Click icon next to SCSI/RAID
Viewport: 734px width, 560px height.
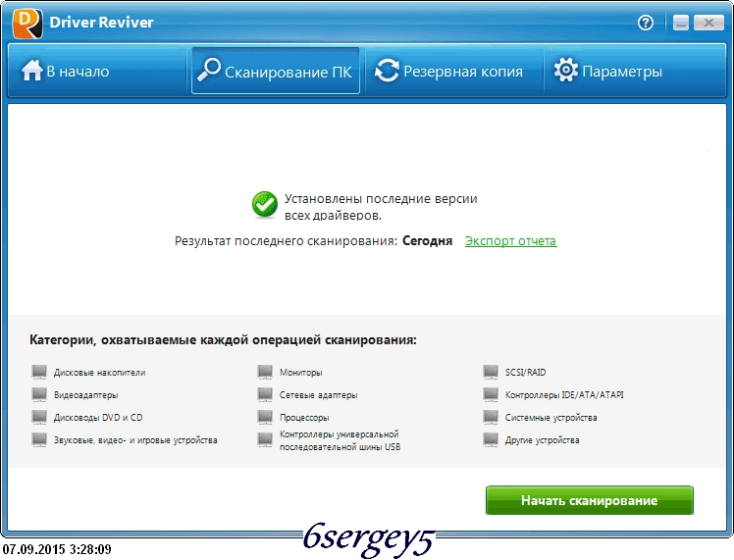491,372
